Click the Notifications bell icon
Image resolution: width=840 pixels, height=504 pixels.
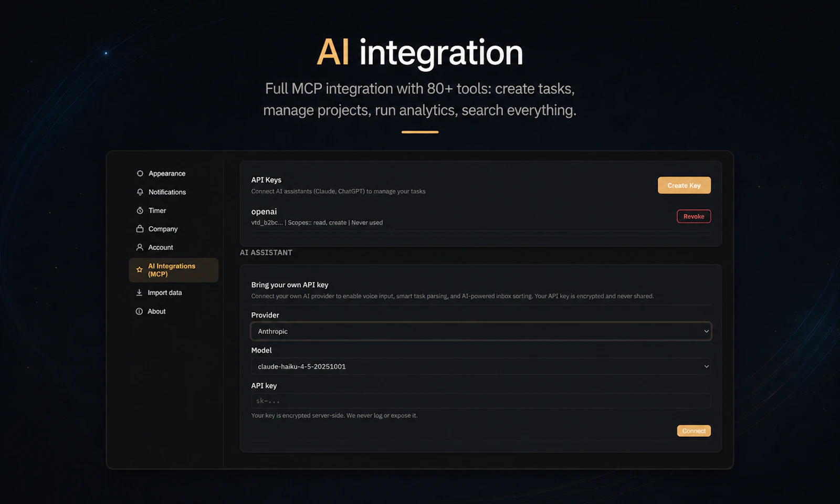(140, 192)
